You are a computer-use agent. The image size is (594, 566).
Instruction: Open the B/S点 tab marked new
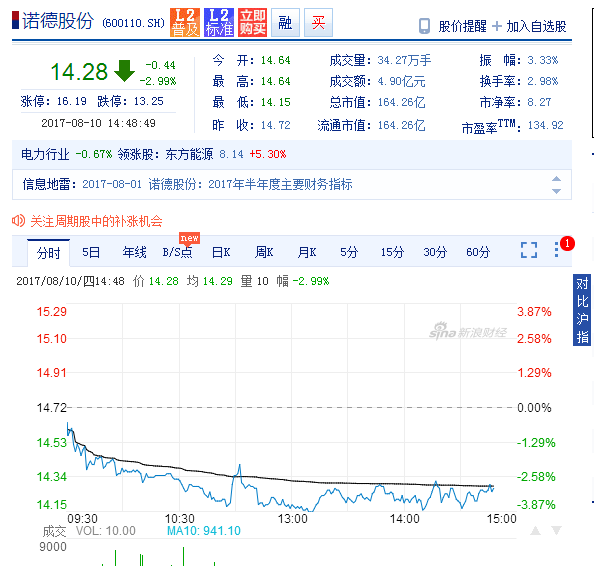(x=177, y=252)
